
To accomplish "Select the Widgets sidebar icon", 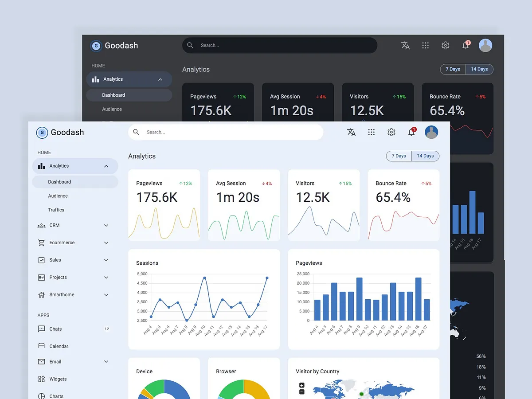I will click(42, 379).
